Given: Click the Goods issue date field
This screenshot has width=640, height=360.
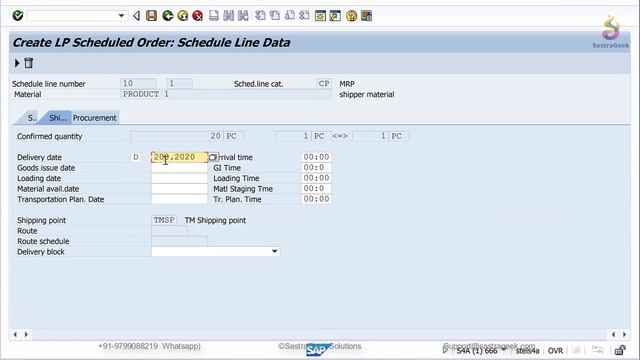Looking at the screenshot, I should click(179, 168).
